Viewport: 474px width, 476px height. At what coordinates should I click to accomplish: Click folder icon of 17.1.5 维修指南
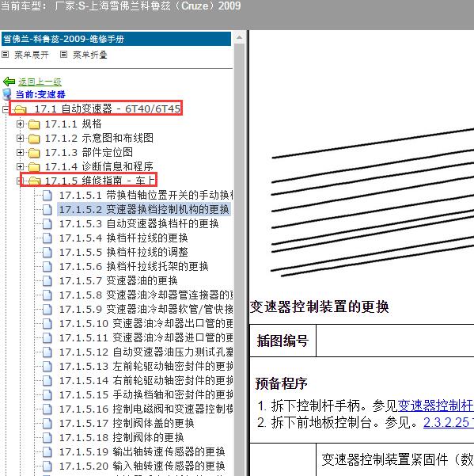34,181
